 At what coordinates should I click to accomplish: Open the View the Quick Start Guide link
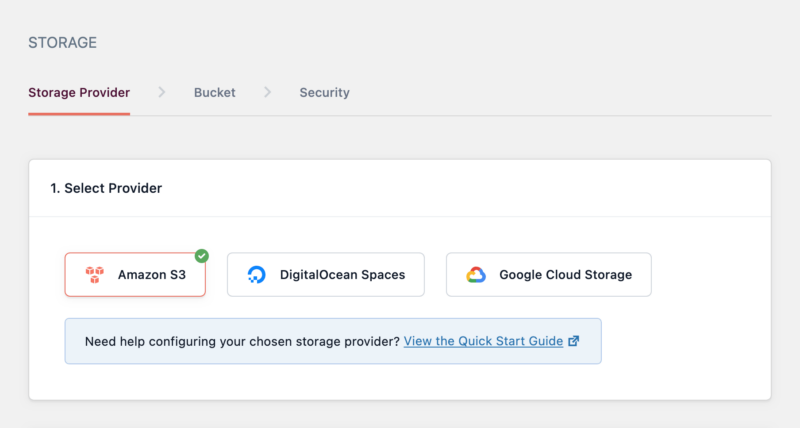pyautogui.click(x=483, y=341)
